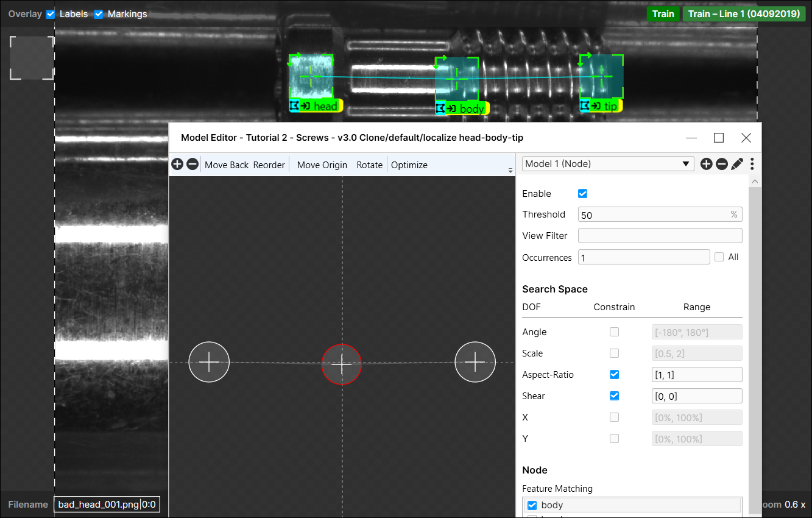The image size is (812, 518).
Task: Click the cyan icon on the head label
Action: click(295, 106)
